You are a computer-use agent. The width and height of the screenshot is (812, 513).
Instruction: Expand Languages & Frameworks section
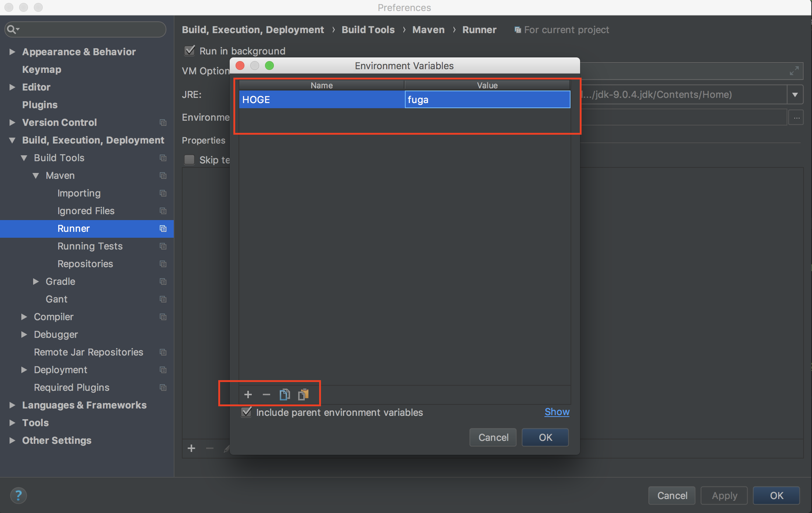tap(12, 405)
